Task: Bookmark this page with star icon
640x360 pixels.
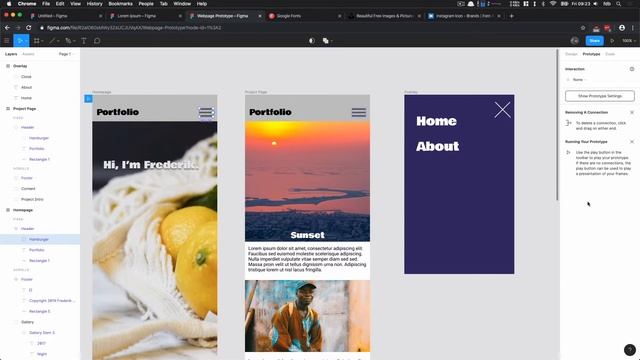Action: click(x=583, y=28)
